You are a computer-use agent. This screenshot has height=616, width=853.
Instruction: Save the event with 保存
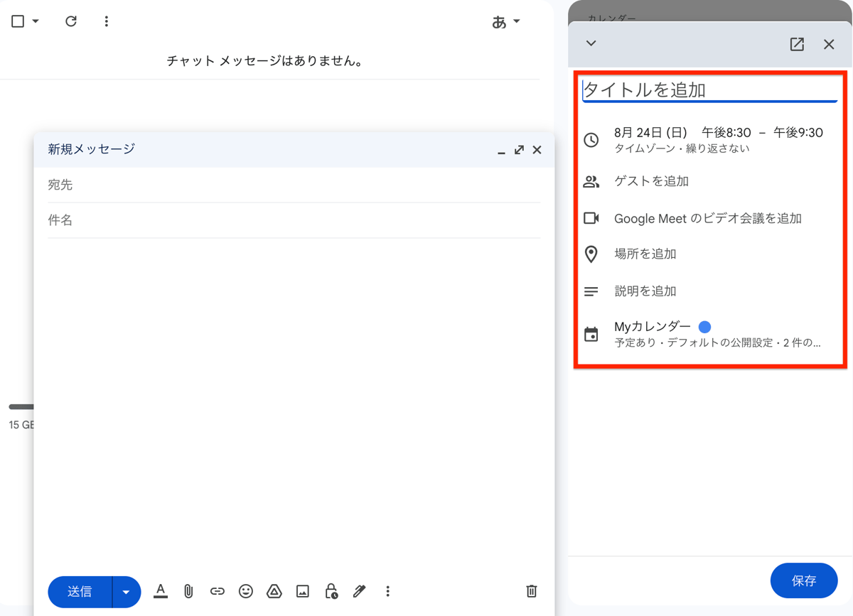(x=804, y=580)
